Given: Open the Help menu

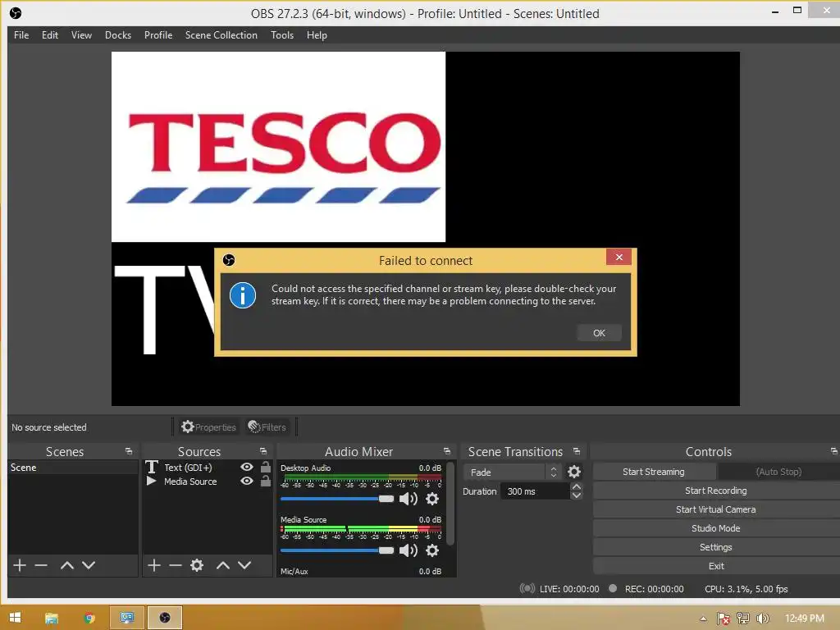Looking at the screenshot, I should tap(317, 34).
